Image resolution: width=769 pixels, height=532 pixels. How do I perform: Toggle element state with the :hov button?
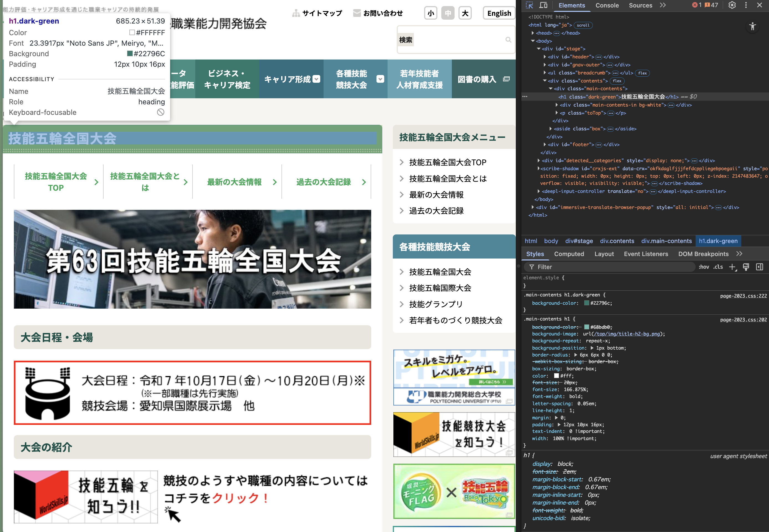pos(704,267)
